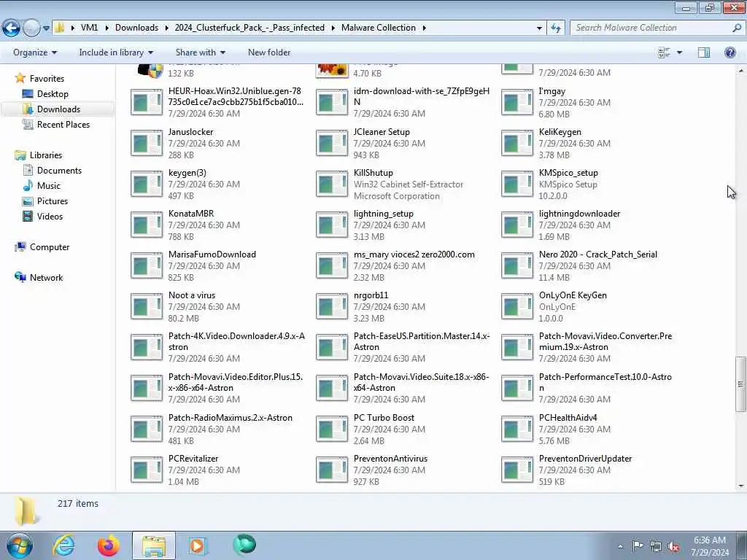This screenshot has width=747, height=560.
Task: Open Recent Places in the sidebar
Action: pos(63,124)
